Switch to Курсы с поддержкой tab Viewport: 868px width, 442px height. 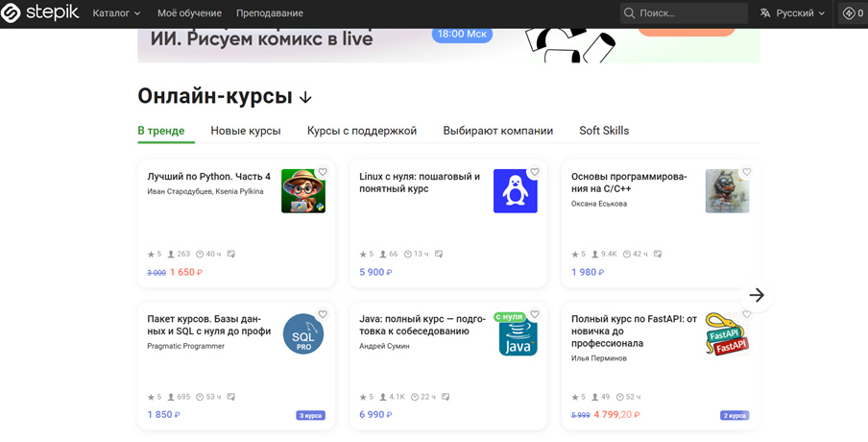[x=362, y=132]
